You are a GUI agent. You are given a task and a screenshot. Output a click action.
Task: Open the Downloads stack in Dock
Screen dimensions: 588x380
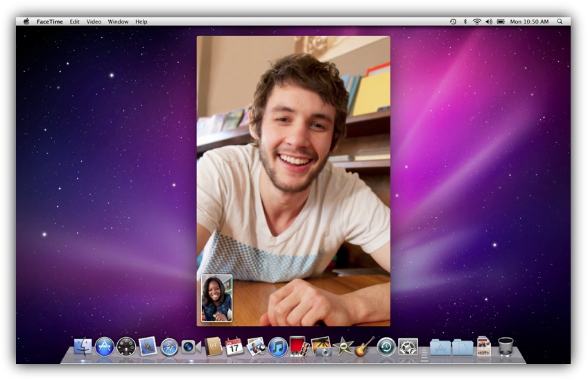(484, 346)
